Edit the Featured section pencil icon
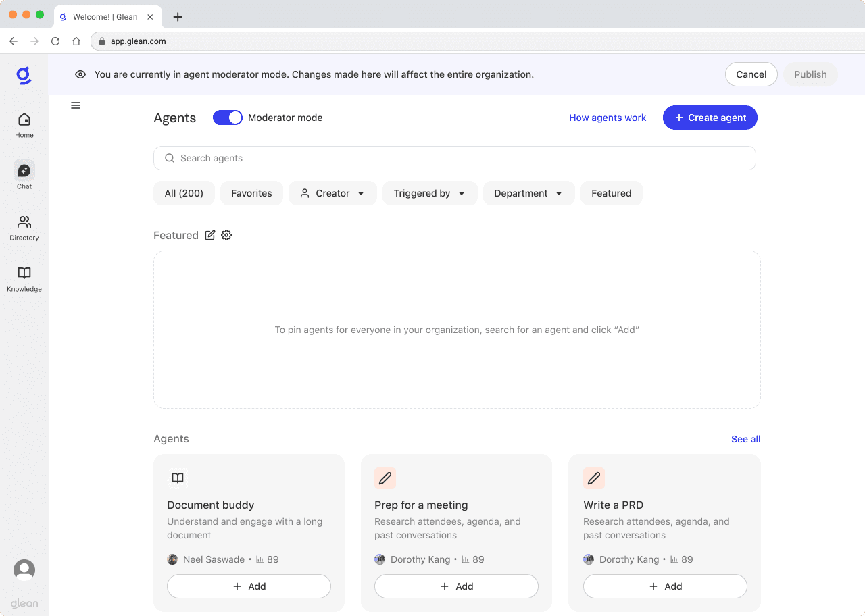The height and width of the screenshot is (616, 865). click(210, 235)
